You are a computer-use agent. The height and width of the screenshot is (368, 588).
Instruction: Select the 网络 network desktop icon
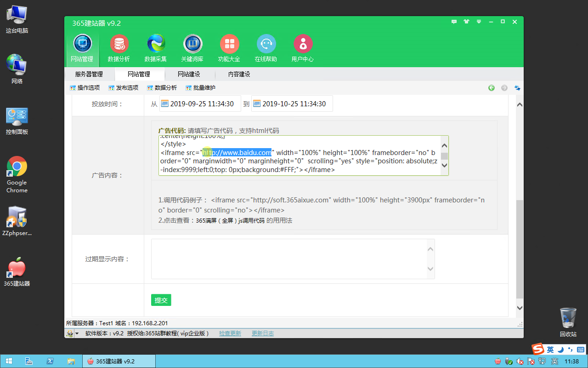[x=17, y=69]
